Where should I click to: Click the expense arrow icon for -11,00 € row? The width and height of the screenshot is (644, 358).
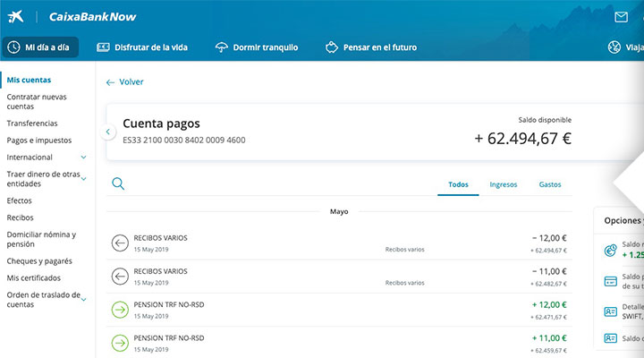click(x=120, y=277)
